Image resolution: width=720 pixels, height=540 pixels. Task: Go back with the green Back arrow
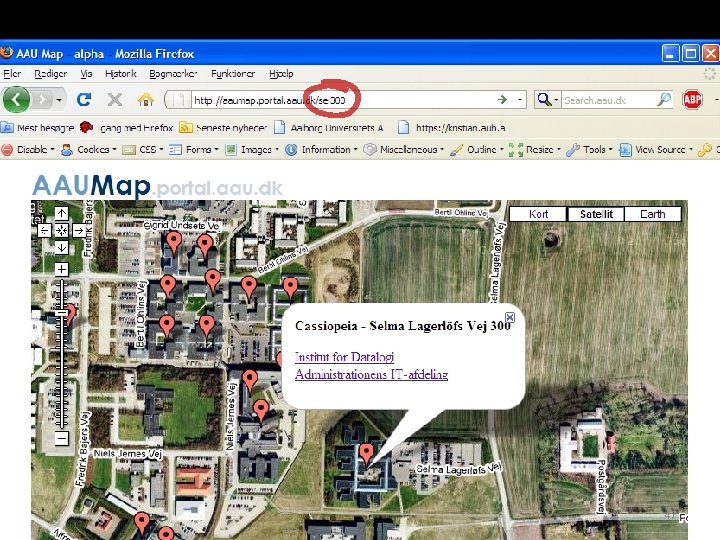tap(16, 99)
